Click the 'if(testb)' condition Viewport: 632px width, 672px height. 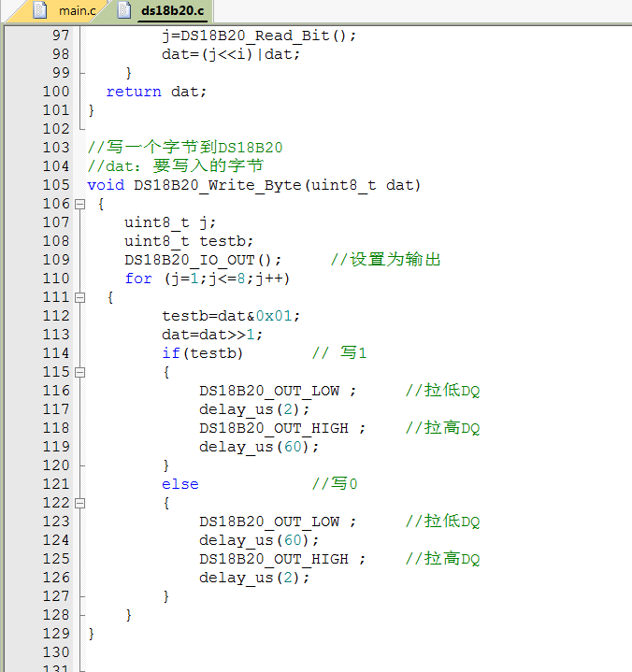click(x=202, y=353)
